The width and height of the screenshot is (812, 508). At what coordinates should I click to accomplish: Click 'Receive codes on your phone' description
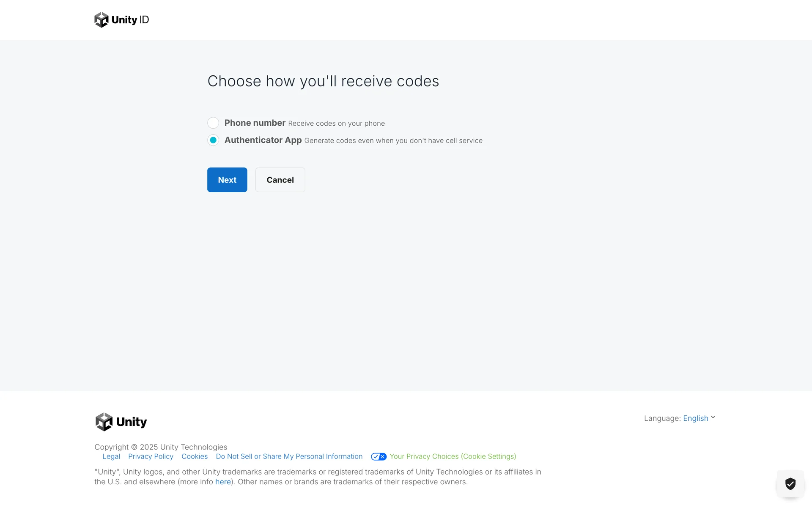tap(336, 124)
